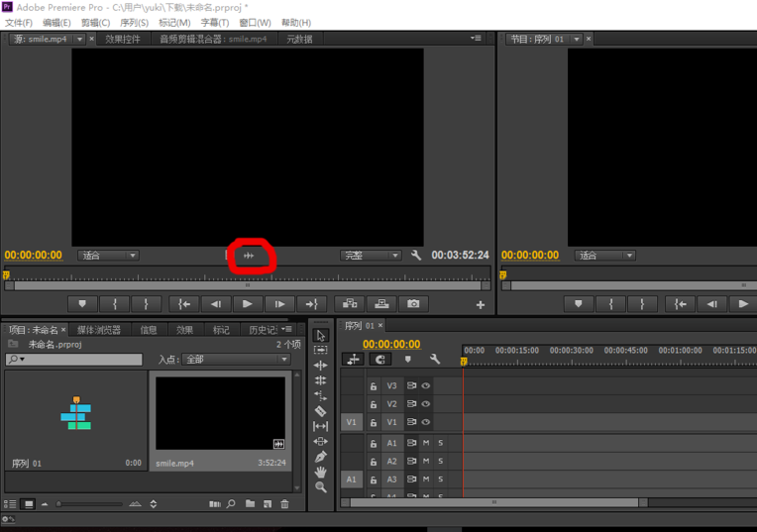757x532 pixels.
Task: Select the Zoom magnifier tool
Action: pyautogui.click(x=321, y=487)
